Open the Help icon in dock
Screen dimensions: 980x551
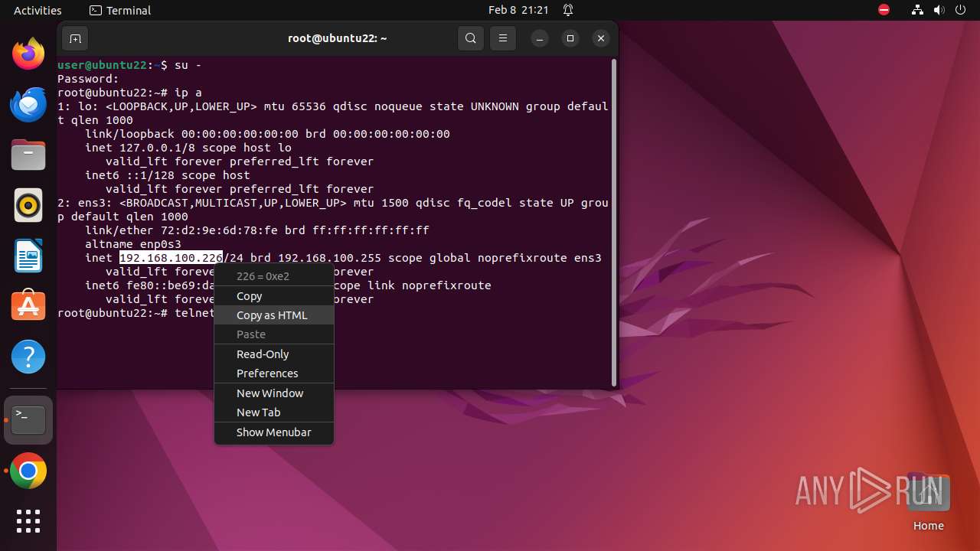(28, 357)
